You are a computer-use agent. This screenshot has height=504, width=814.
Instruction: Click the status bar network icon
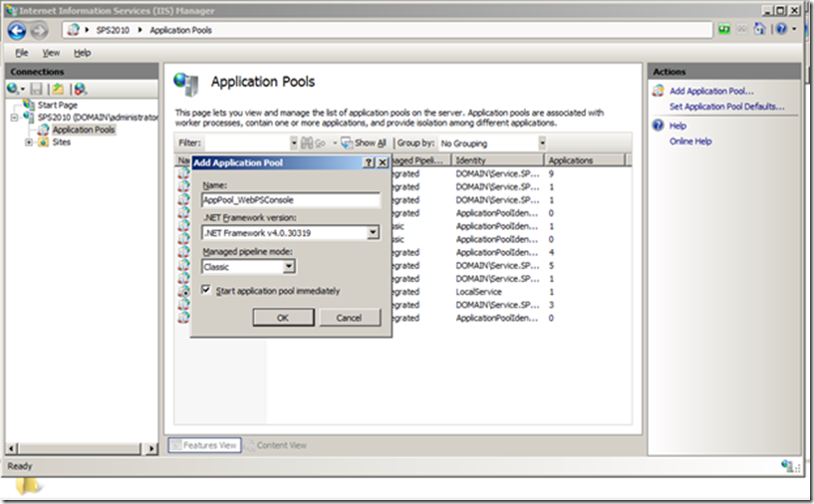(x=787, y=465)
